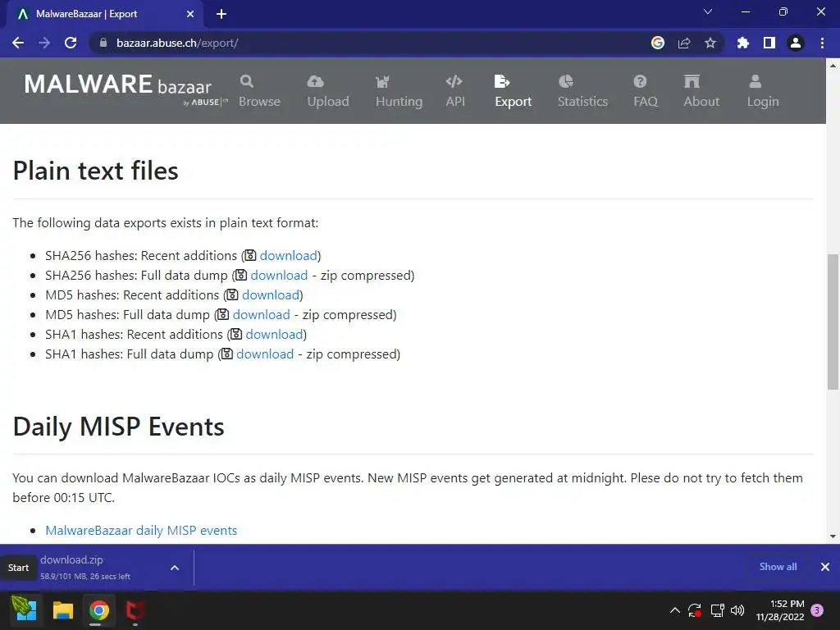Image resolution: width=840 pixels, height=630 pixels.
Task: Download SHA1 full data dump zip
Action: 265,354
